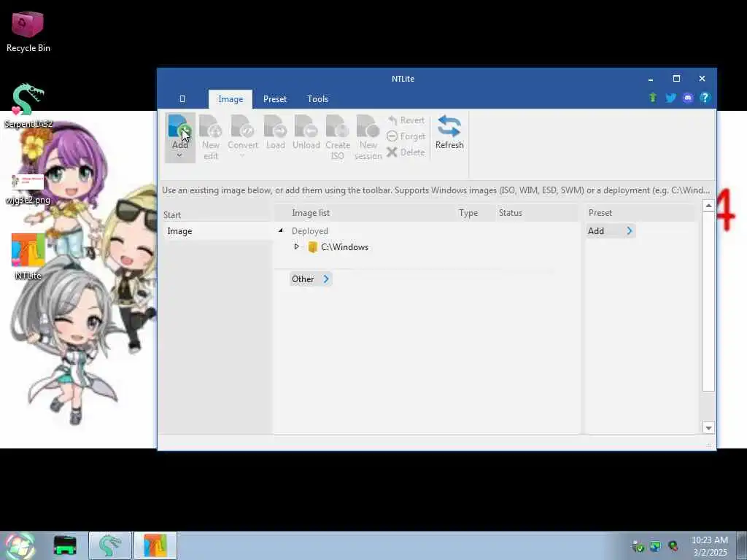Click the Delete toolbar item
Viewport: 747px width, 560px height.
coord(406,152)
